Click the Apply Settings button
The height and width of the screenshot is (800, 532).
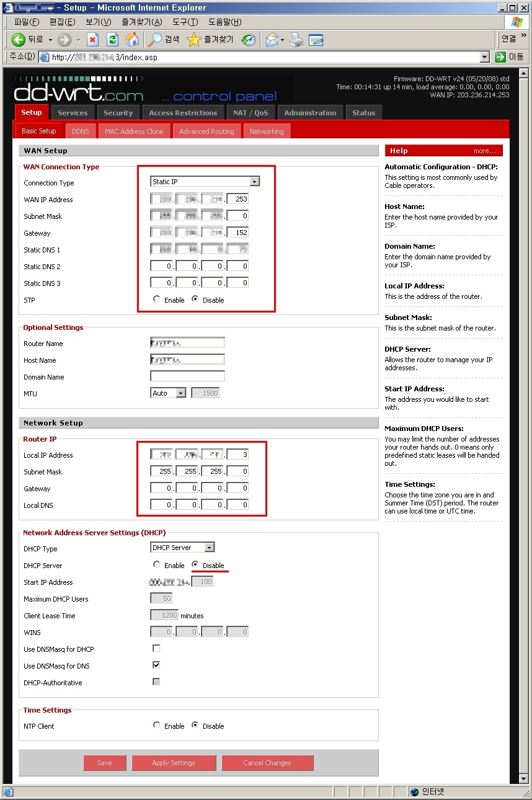pos(174,763)
